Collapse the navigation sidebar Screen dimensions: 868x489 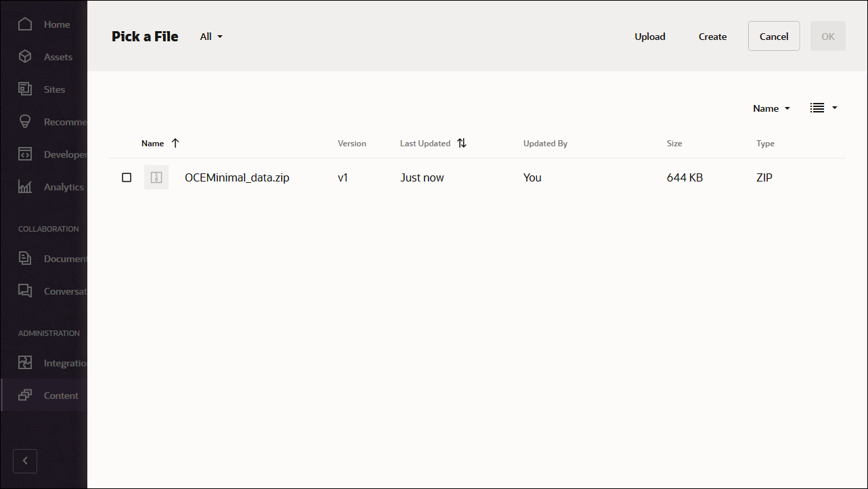click(25, 461)
